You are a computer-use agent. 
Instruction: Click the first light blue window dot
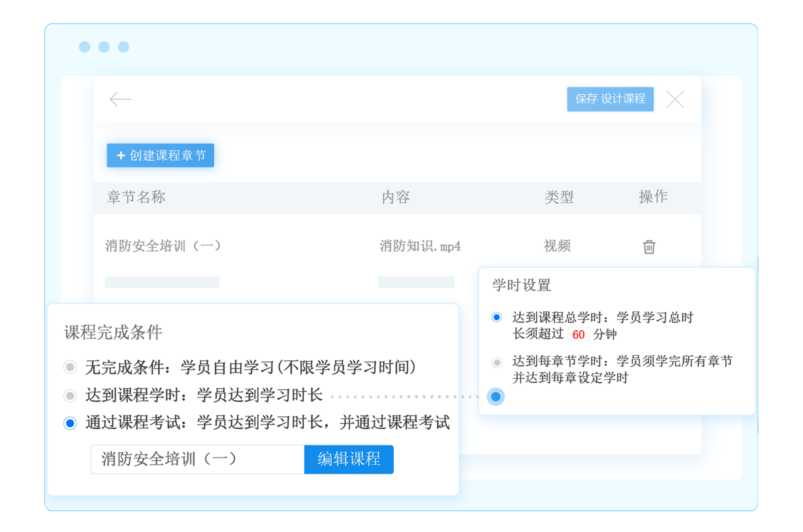84,47
